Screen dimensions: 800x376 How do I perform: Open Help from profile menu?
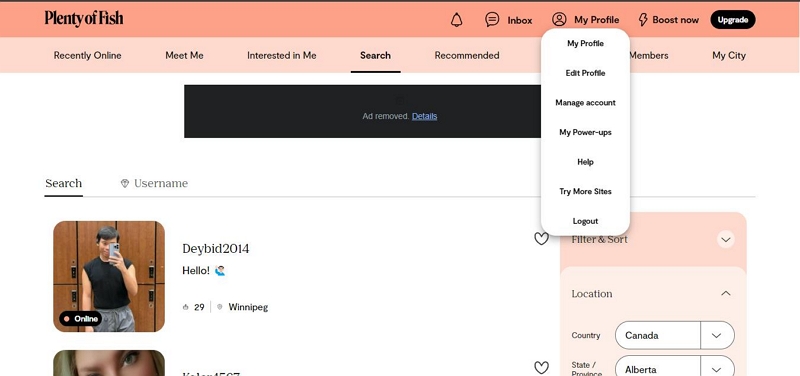[x=585, y=162]
